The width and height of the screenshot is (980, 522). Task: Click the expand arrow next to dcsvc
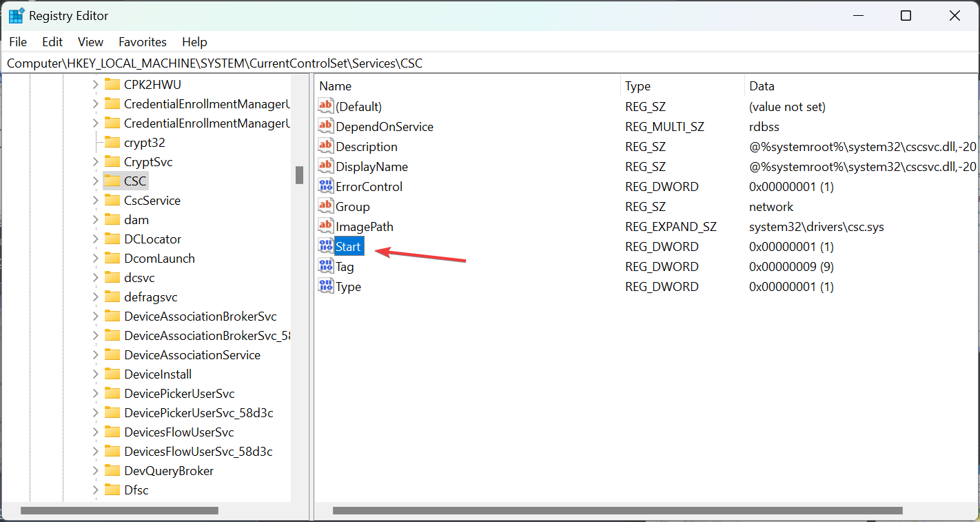pyautogui.click(x=96, y=277)
